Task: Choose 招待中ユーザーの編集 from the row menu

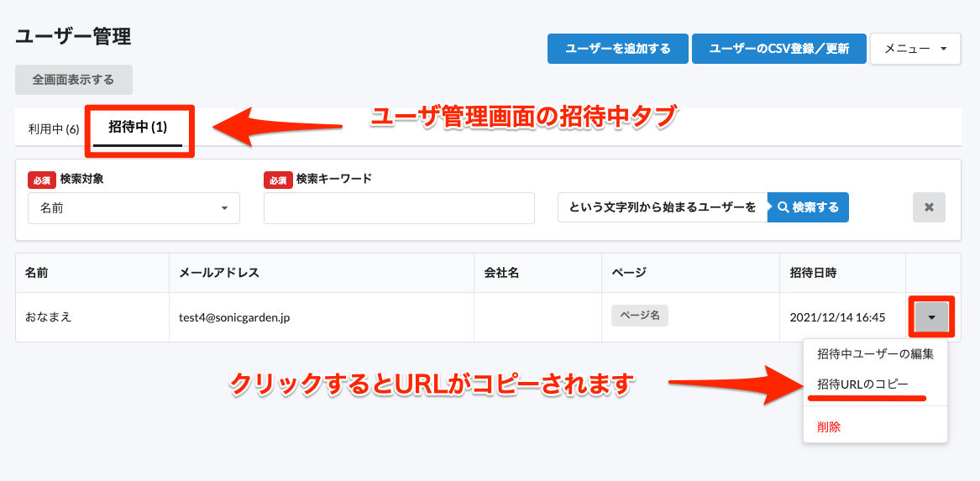Action: click(x=875, y=353)
